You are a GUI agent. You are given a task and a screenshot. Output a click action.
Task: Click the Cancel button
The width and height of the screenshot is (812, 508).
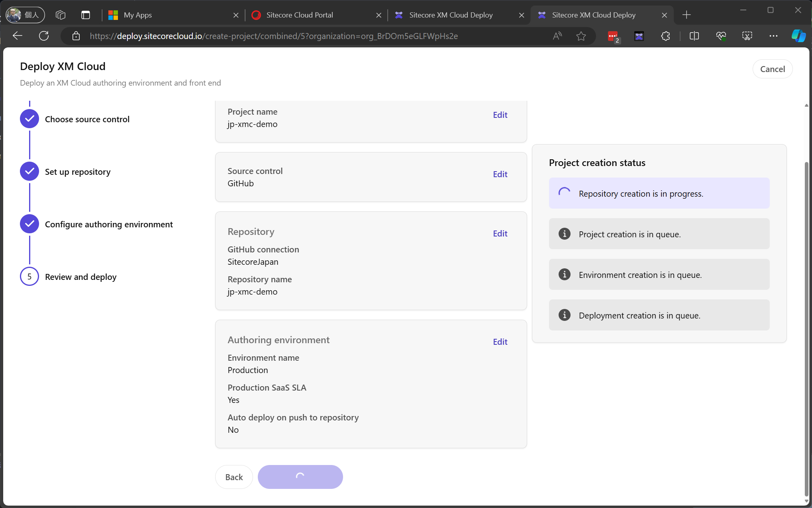[x=772, y=69]
